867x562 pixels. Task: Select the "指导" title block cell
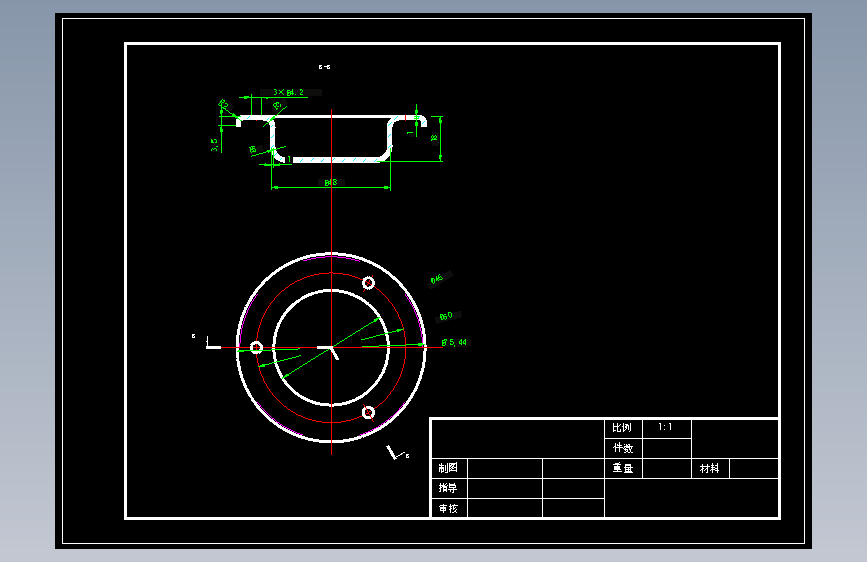tap(448, 488)
